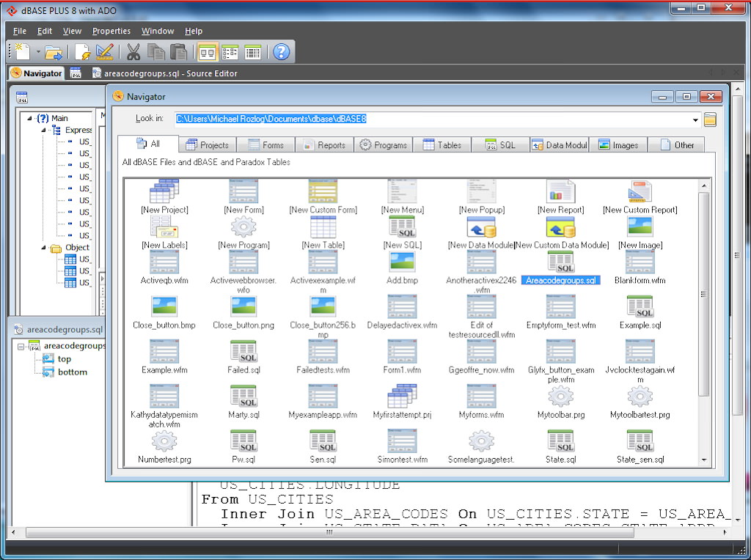Collapse the Main tree node
The height and width of the screenshot is (560, 751).
(29, 118)
